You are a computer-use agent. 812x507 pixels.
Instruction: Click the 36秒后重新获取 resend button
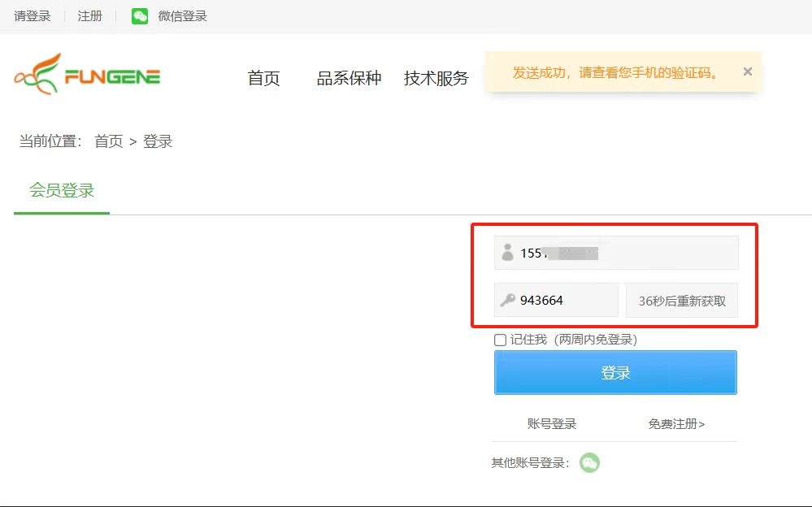(x=682, y=301)
